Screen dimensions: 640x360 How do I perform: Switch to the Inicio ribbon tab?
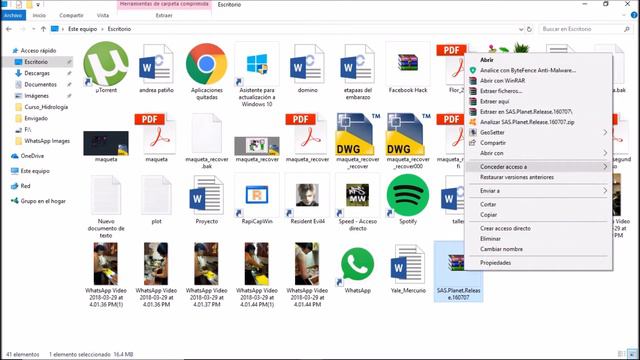pos(39,15)
